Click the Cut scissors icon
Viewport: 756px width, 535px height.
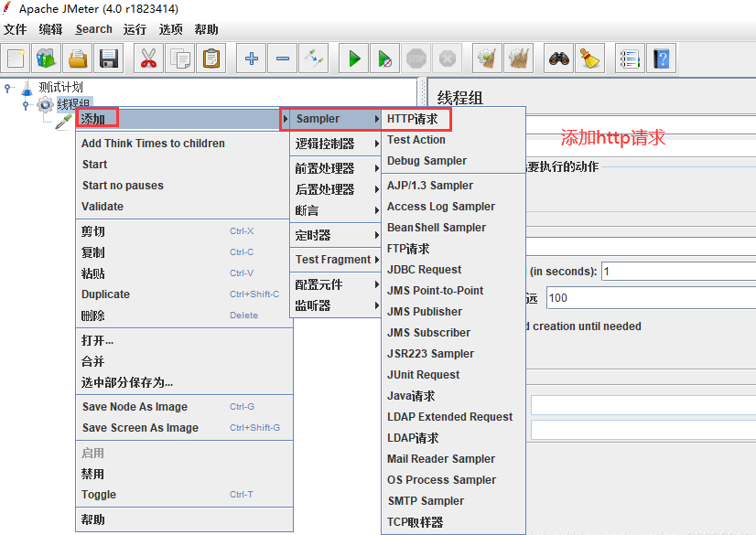pos(148,59)
